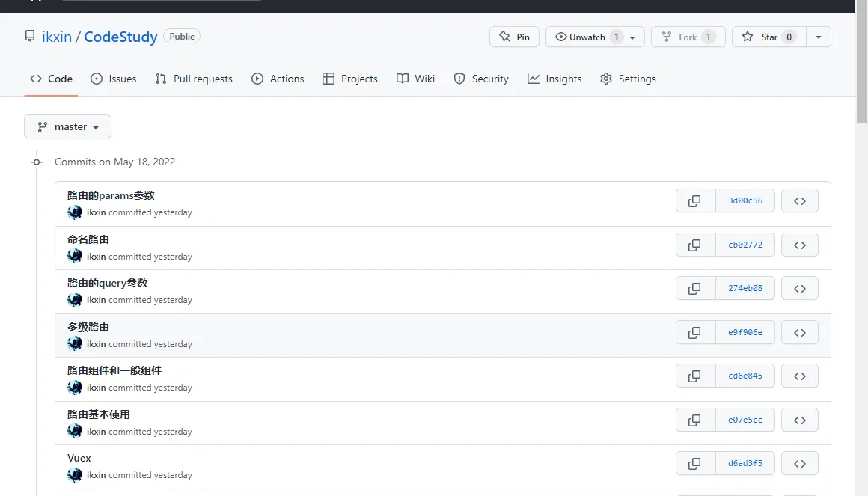Viewport: 868px width, 496px height.
Task: Click the Public visibility badge
Action: click(x=182, y=37)
